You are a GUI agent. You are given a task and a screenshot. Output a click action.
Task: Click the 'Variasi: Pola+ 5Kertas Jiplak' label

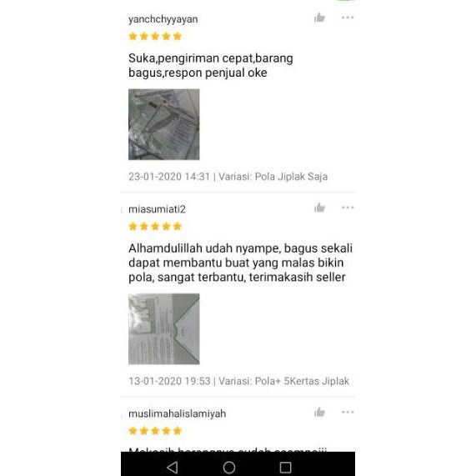pos(283,381)
